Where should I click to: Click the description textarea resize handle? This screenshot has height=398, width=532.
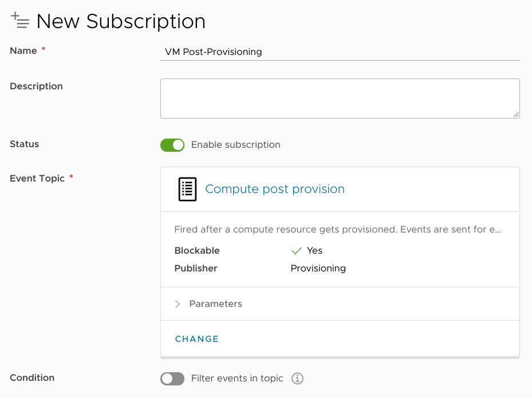pos(516,115)
